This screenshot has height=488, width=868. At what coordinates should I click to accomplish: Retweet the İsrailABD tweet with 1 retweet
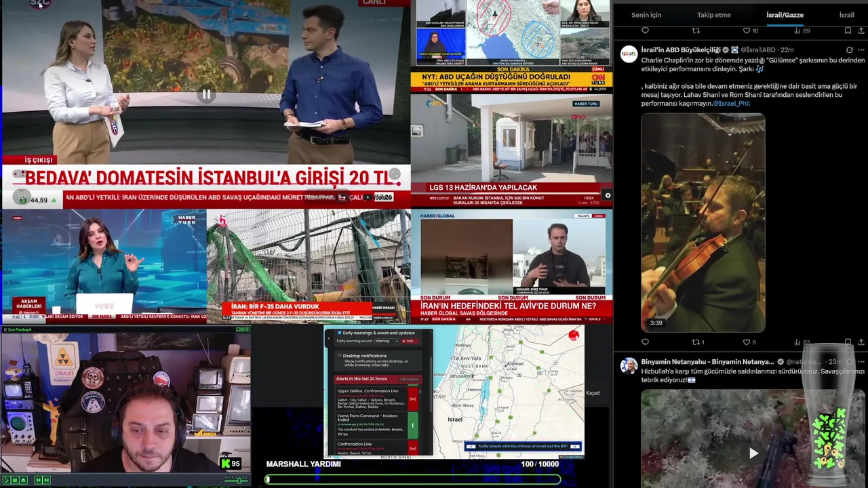coord(698,342)
